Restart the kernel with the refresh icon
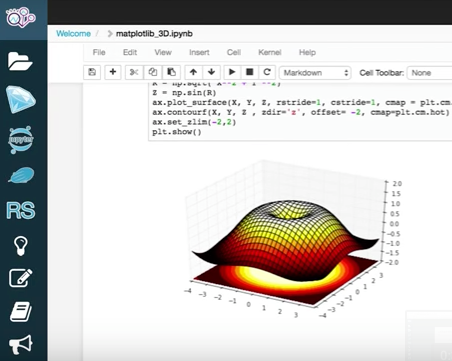Image resolution: width=452 pixels, height=361 pixels. coord(267,72)
